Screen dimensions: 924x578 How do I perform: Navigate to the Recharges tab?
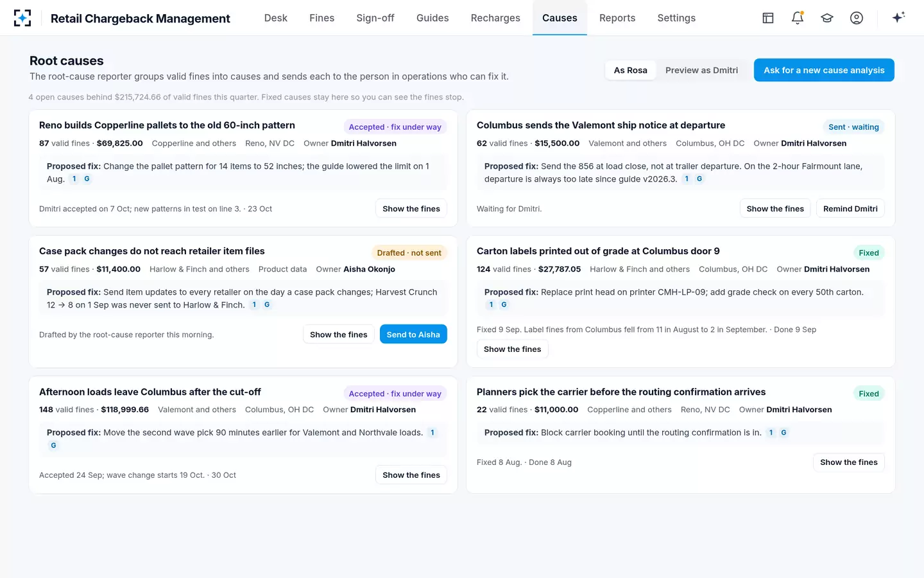(495, 18)
